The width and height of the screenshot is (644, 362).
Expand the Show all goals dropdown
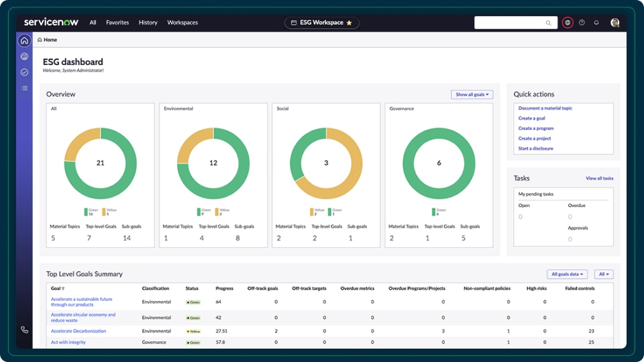pyautogui.click(x=472, y=95)
